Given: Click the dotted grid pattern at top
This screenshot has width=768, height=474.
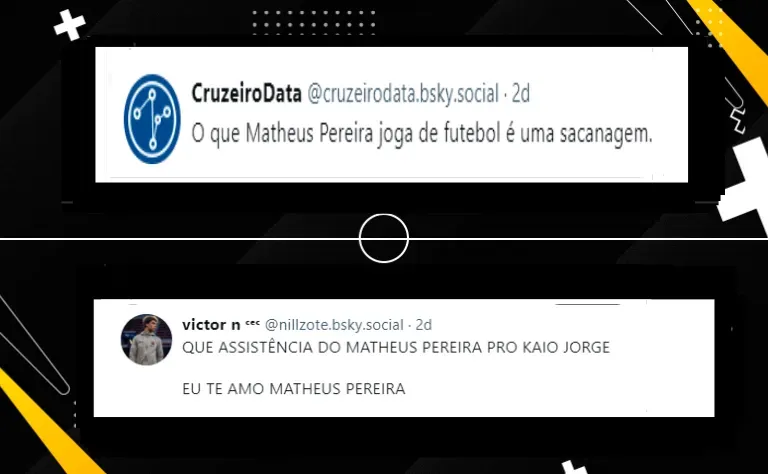Looking at the screenshot, I should 314,22.
